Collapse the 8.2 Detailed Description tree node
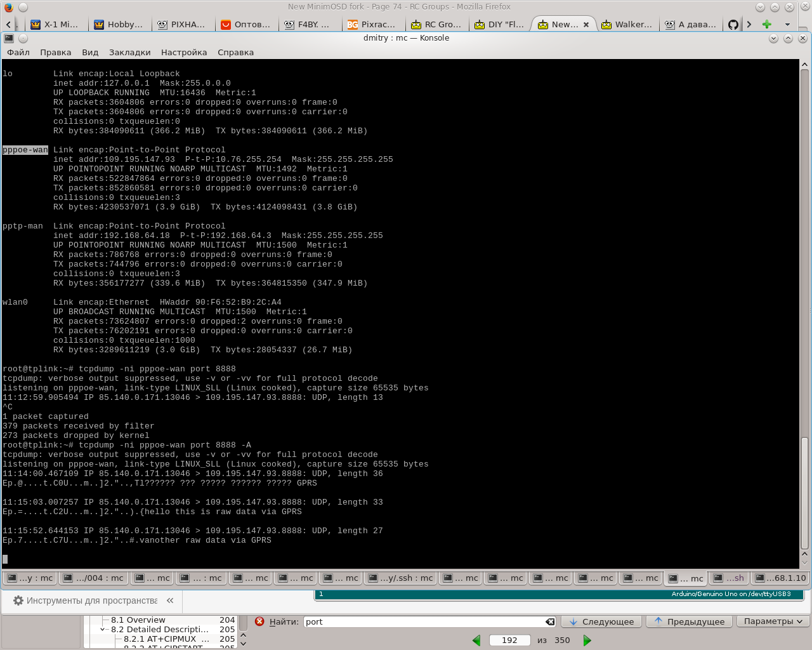The width and height of the screenshot is (812, 650). click(103, 630)
